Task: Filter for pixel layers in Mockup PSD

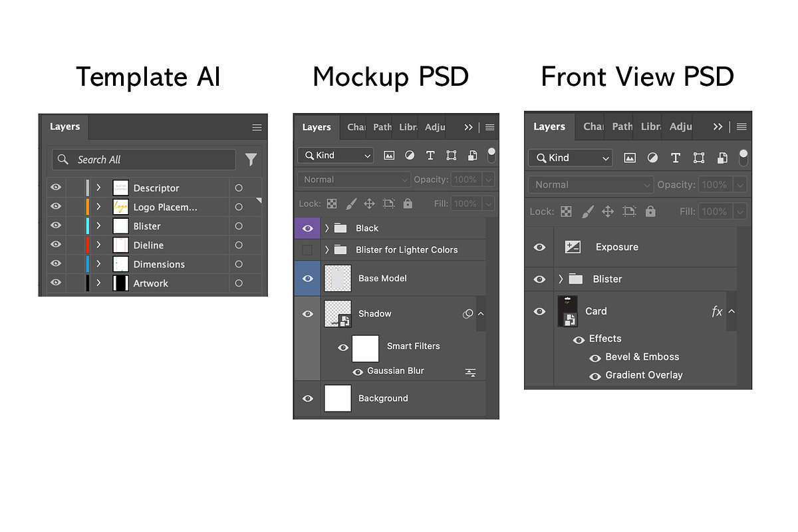Action: tap(389, 156)
